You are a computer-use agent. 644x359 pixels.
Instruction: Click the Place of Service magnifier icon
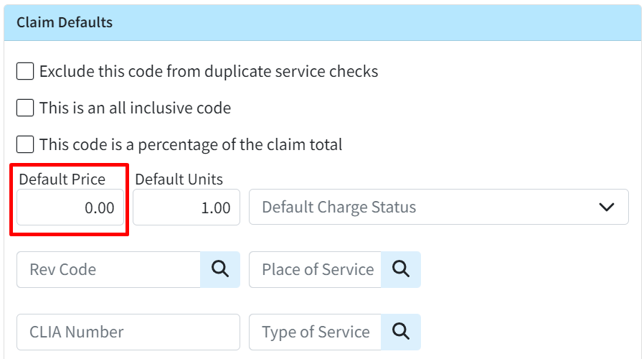(401, 269)
